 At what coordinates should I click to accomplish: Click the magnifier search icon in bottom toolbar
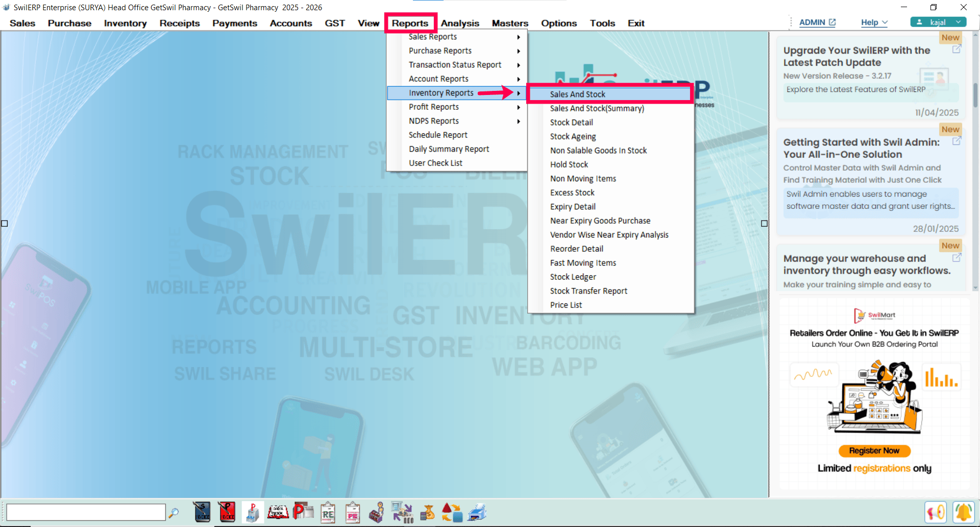(x=174, y=512)
